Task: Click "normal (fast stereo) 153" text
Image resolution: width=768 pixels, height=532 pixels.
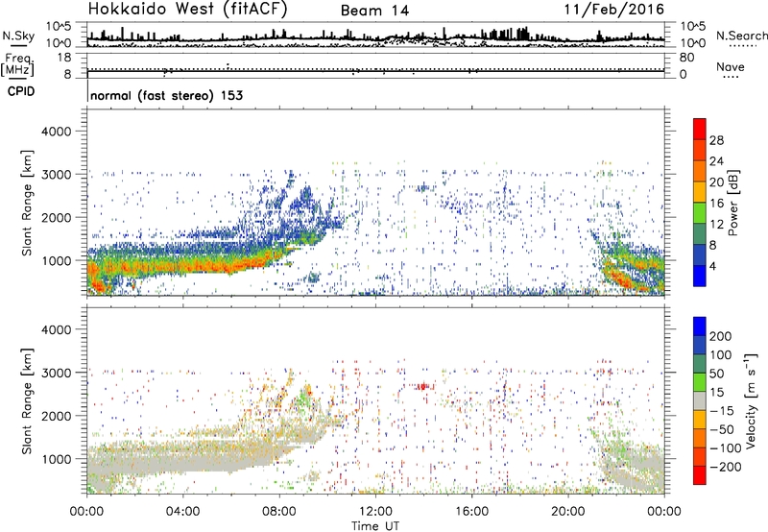Action: tap(166, 95)
